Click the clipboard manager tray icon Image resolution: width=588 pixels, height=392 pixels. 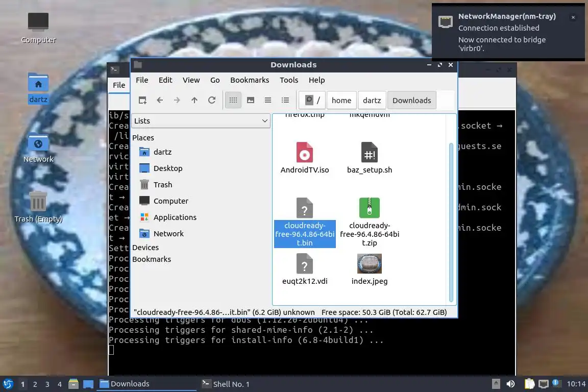tap(529, 384)
